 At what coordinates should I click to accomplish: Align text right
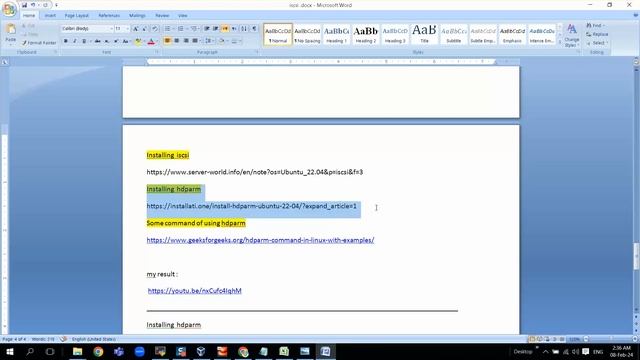pos(186,41)
